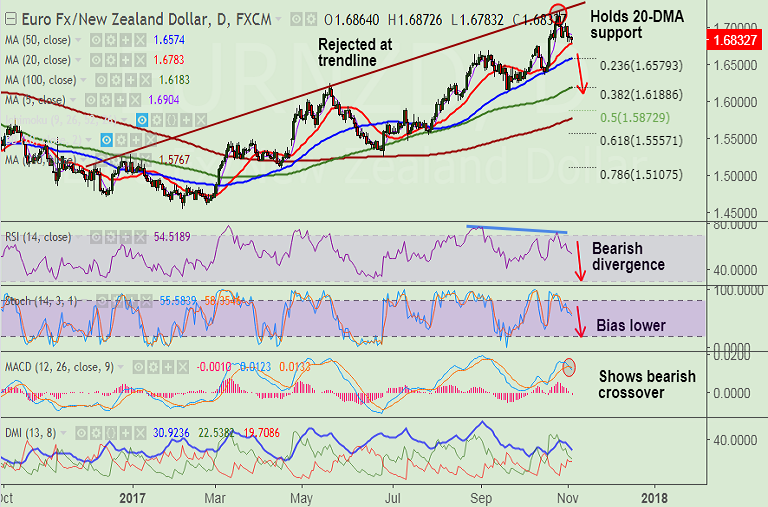Delete the MA (100, close) indicator
This screenshot has width=768, height=507.
coord(145,80)
